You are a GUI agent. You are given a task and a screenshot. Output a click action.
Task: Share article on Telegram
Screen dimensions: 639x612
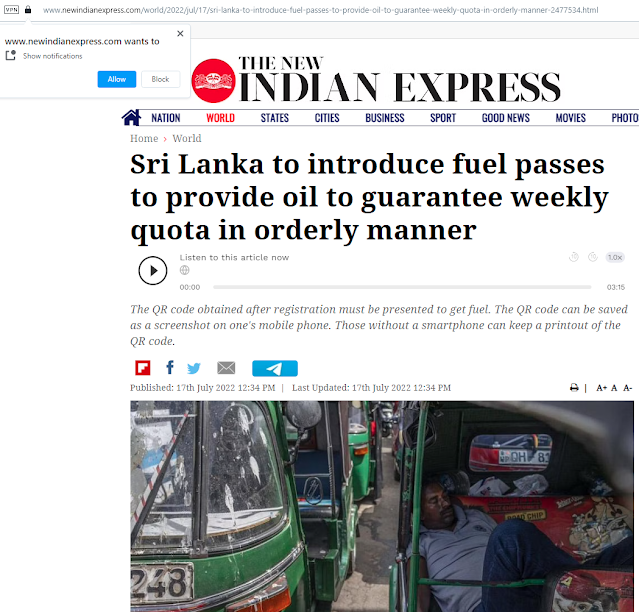coord(274,368)
